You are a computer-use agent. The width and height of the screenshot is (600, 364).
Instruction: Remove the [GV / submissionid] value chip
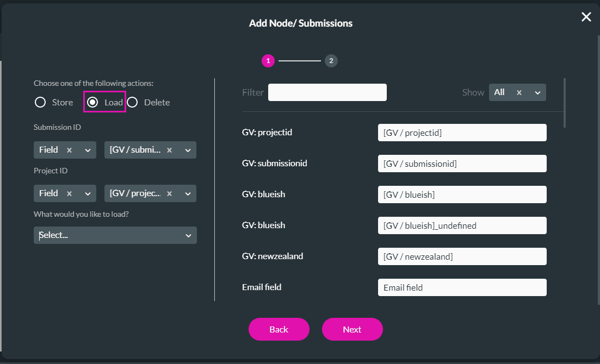tap(169, 150)
